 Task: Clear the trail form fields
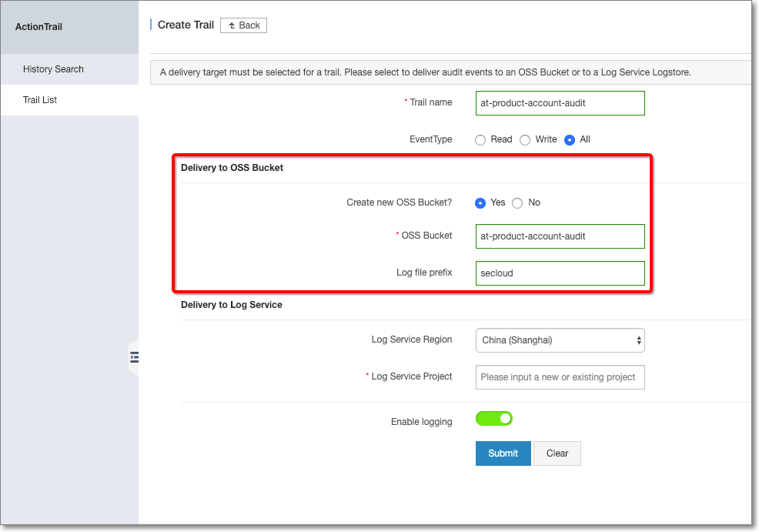(557, 453)
